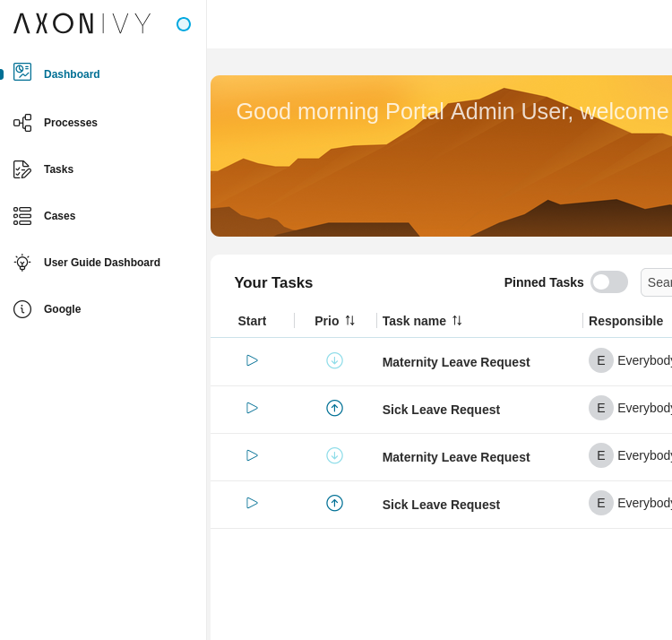
Task: Select the Cases menu item label
Action: pyautogui.click(x=59, y=216)
